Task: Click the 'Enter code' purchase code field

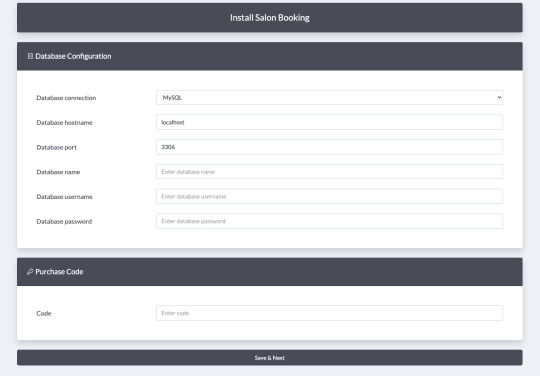Action: 329,313
